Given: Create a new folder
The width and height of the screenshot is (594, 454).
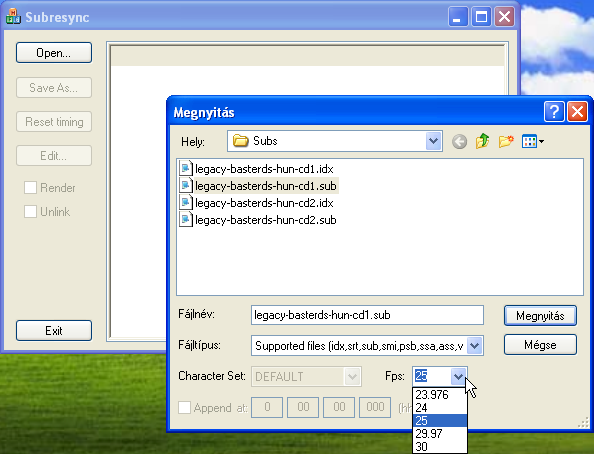Looking at the screenshot, I should (x=506, y=141).
